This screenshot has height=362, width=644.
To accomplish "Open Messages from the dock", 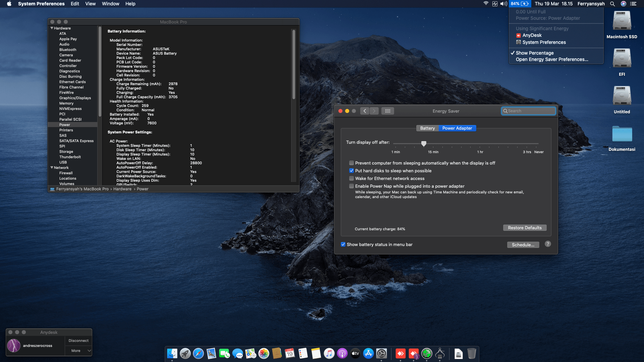I will (237, 353).
